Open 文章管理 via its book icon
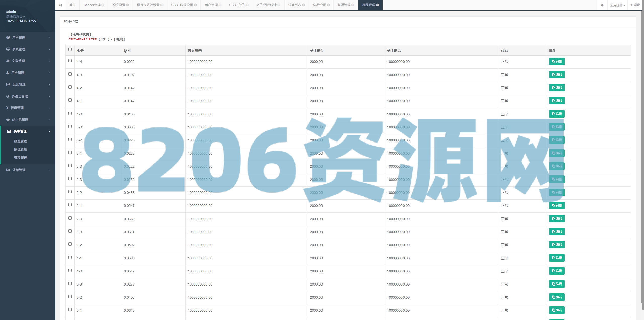Viewport: 644px width, 320px height. [8, 61]
